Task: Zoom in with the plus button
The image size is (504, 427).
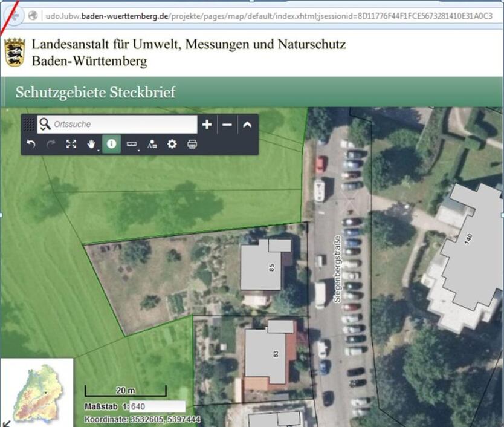Action: 207,125
